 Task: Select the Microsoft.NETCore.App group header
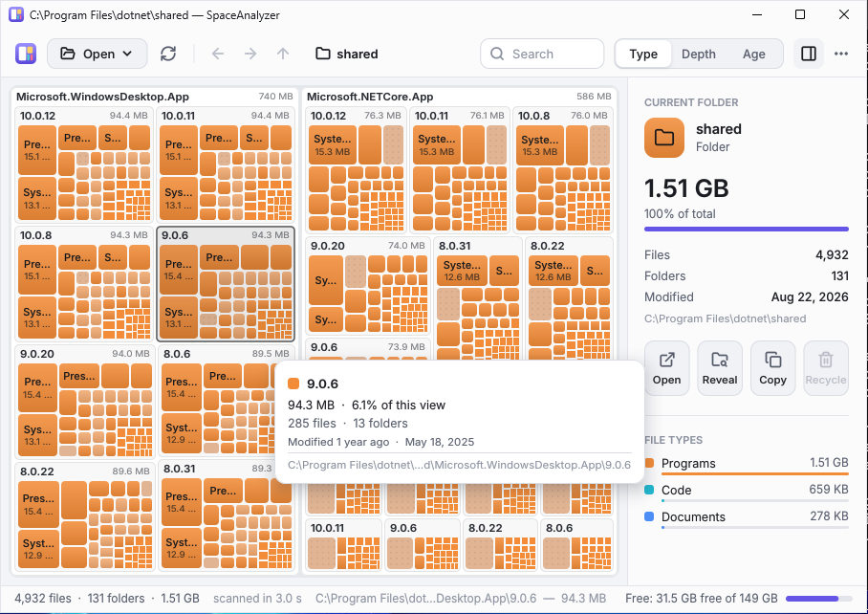(x=459, y=97)
